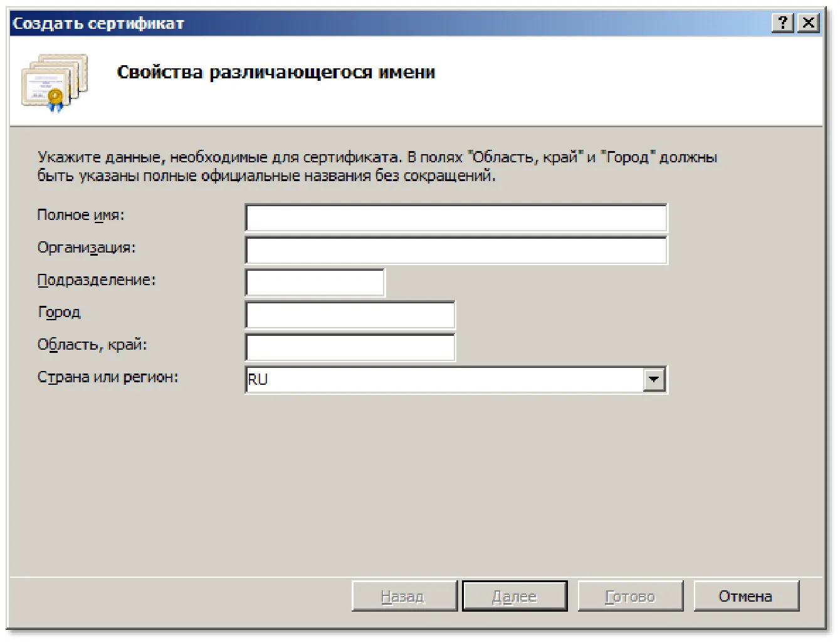
Task: Click the help question mark button
Action: (x=783, y=23)
